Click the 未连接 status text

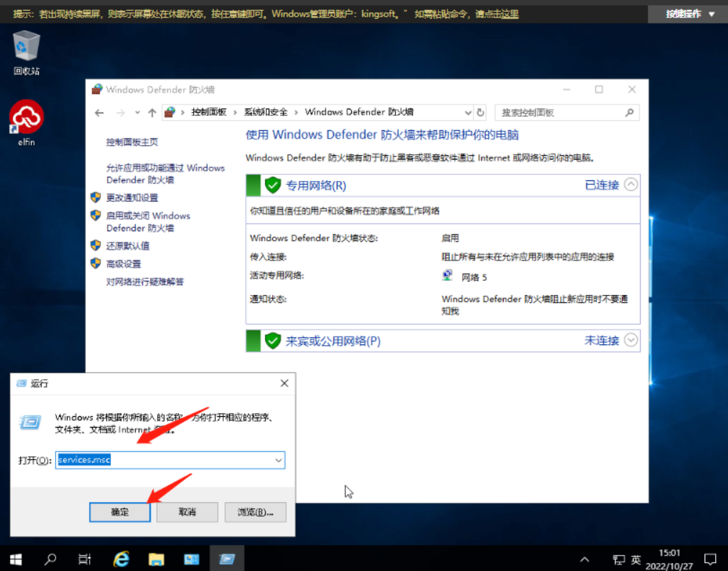pyautogui.click(x=602, y=340)
